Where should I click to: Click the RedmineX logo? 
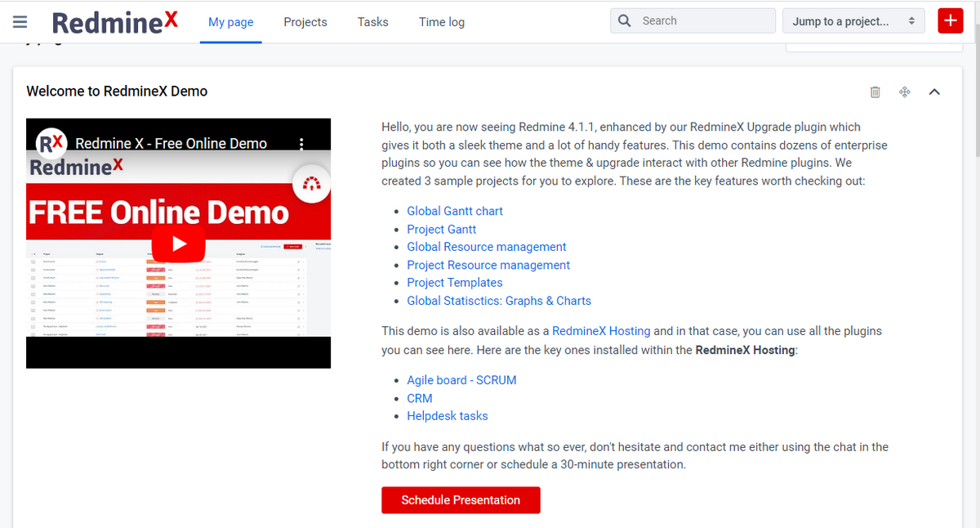point(115,22)
